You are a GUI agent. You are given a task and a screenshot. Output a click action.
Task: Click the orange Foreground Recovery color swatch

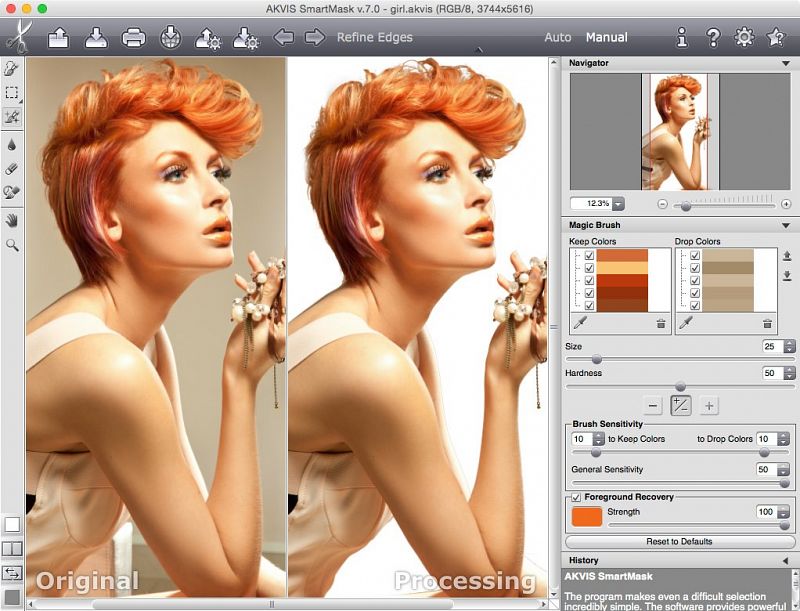pos(586,516)
